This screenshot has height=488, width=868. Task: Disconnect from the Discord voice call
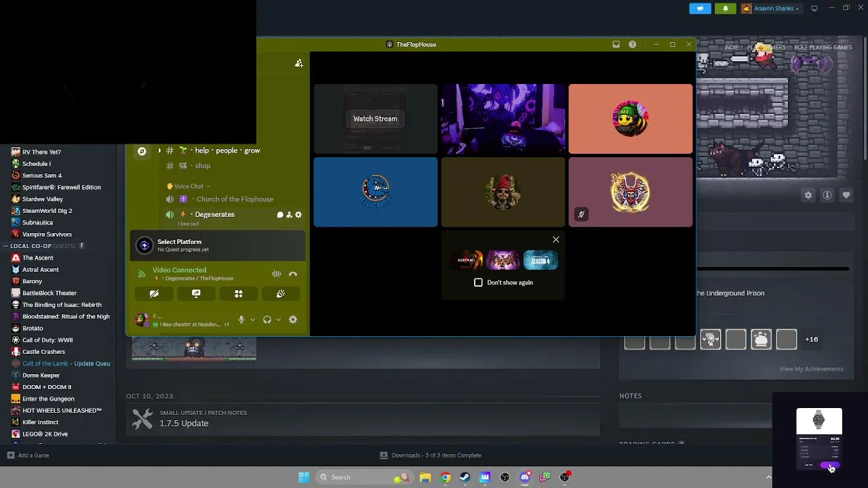293,274
